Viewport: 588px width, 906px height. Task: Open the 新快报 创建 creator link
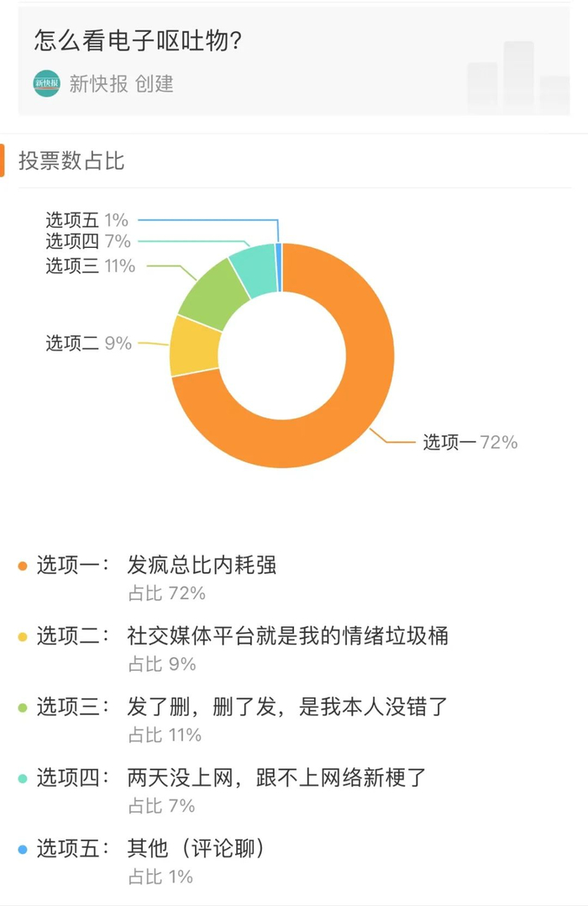(121, 84)
